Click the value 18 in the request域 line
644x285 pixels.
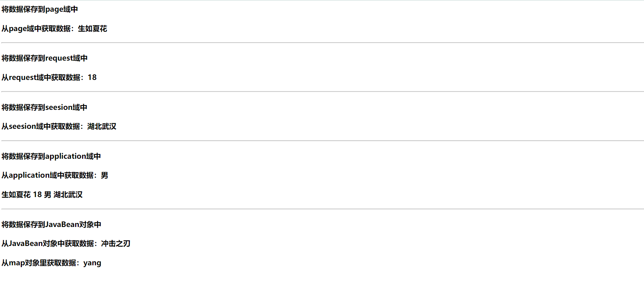click(92, 77)
